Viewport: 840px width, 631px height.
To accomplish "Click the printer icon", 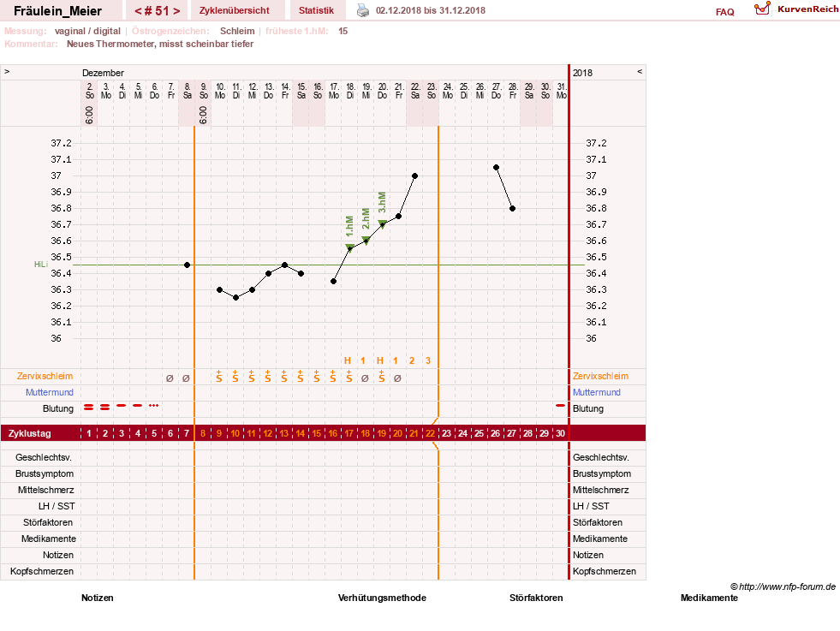I will [x=363, y=11].
